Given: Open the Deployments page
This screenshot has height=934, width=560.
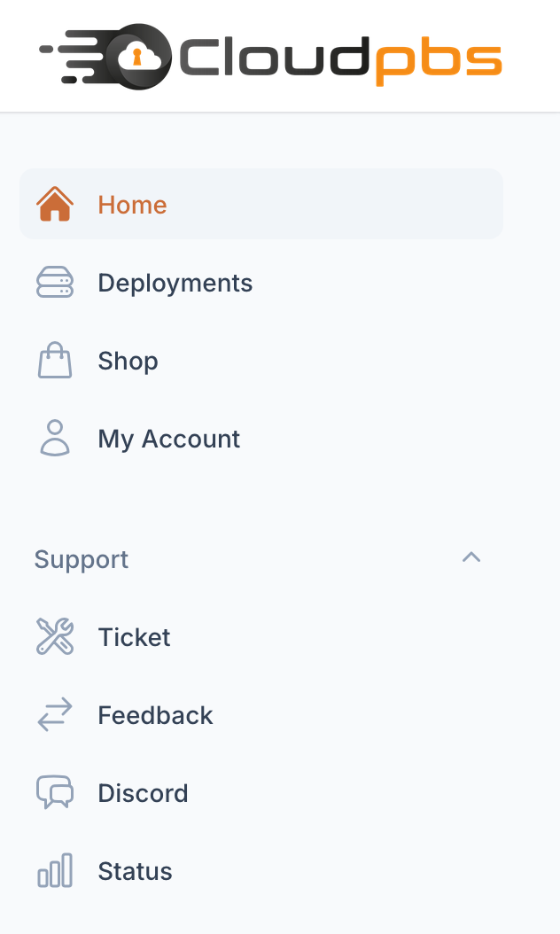Looking at the screenshot, I should pos(175,282).
